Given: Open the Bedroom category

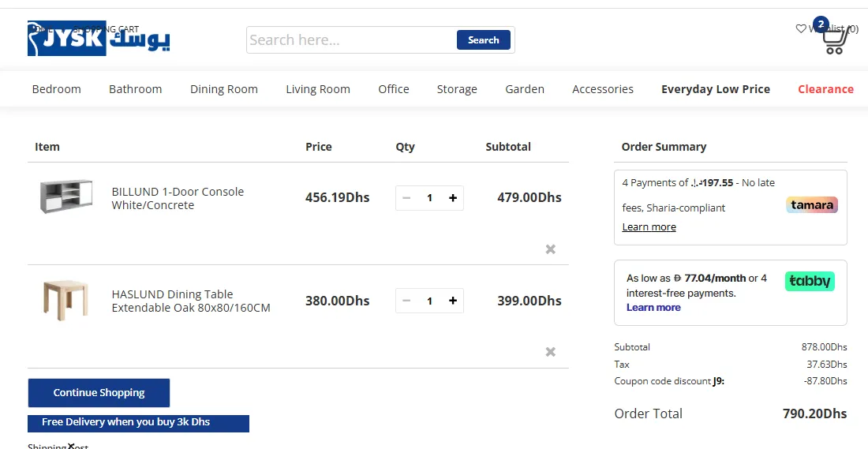Looking at the screenshot, I should pyautogui.click(x=57, y=89).
